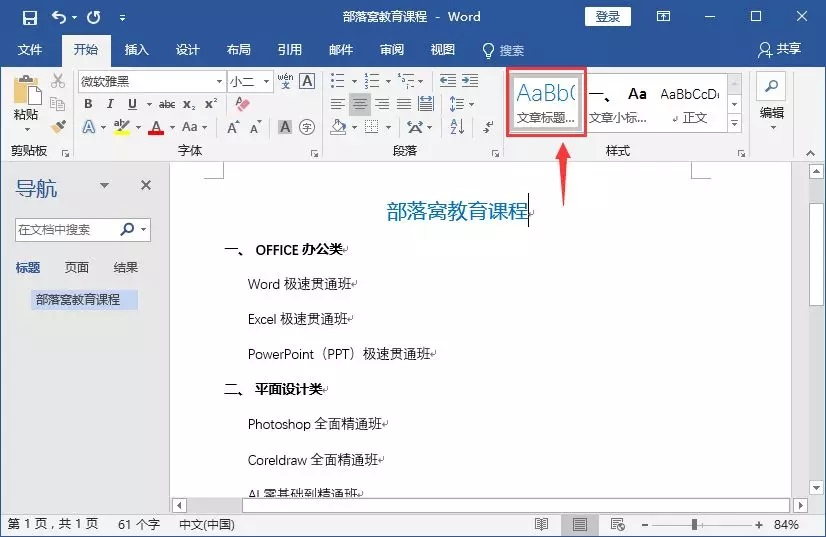
Task: Apply the yellow text highlight color
Action: pyautogui.click(x=122, y=127)
